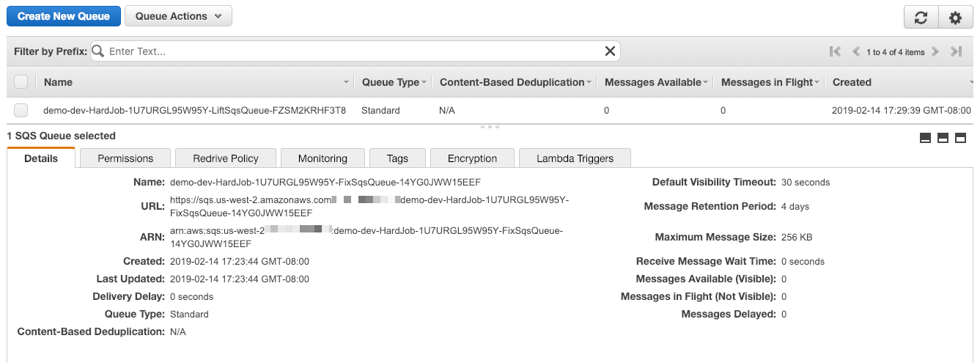Select the LiftSqsQueue-FZSM2KRHF3T8 queue name
The height and width of the screenshot is (363, 980).
[x=195, y=111]
